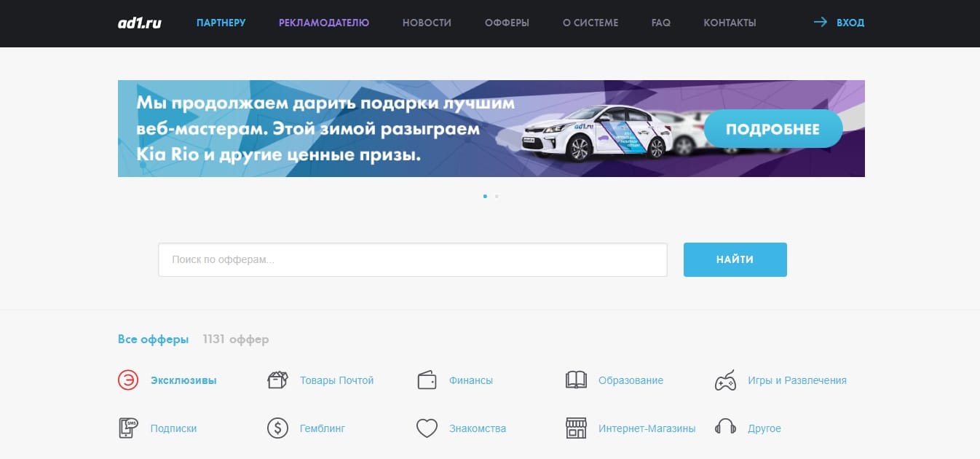
Task: Switch to the second banner slide dot
Action: pyautogui.click(x=497, y=196)
